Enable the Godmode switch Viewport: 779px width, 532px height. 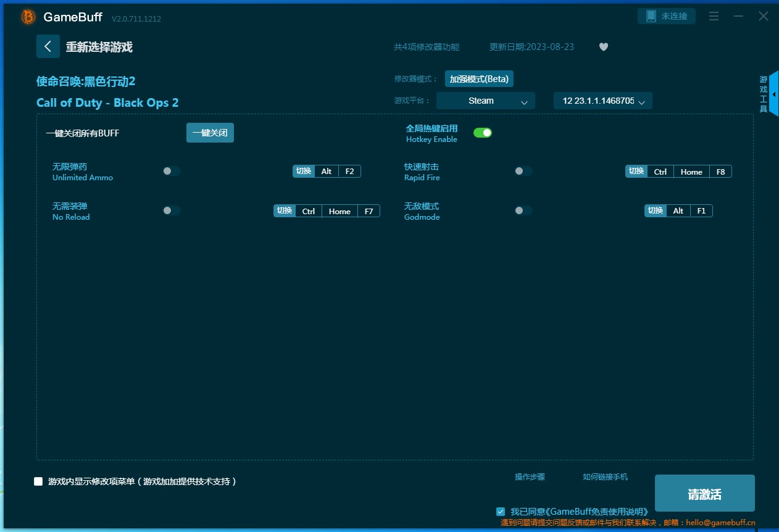click(x=523, y=210)
